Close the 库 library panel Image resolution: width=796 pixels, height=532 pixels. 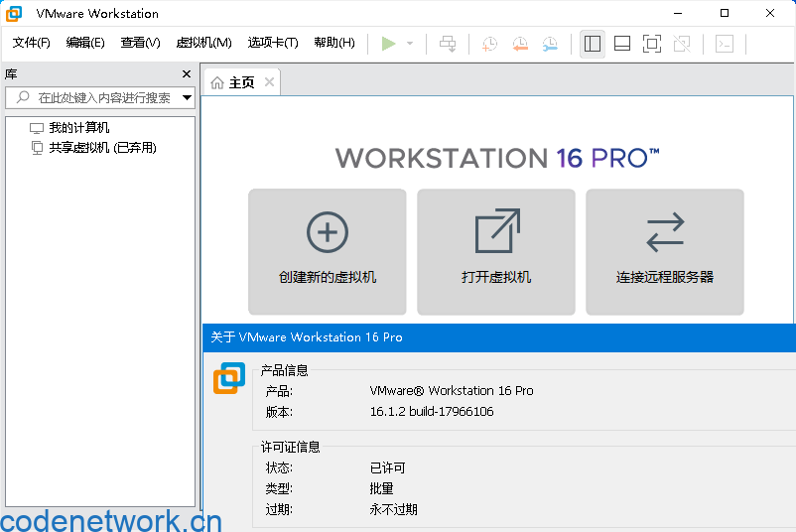click(x=187, y=74)
